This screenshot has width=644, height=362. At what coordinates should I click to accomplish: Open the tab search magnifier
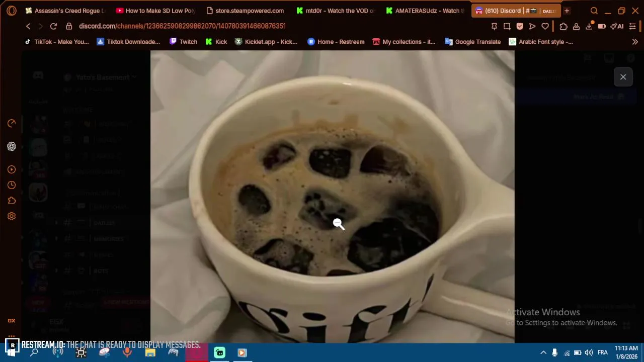(594, 11)
